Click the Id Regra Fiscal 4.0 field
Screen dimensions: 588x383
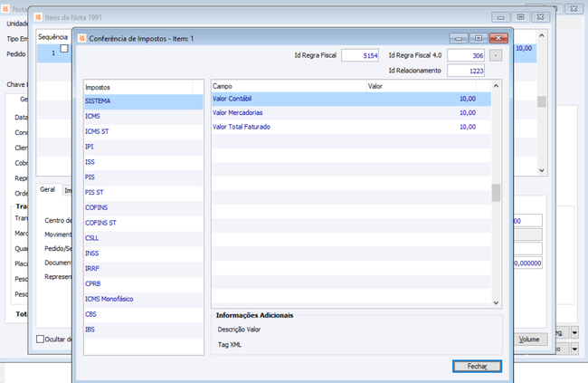[466, 55]
